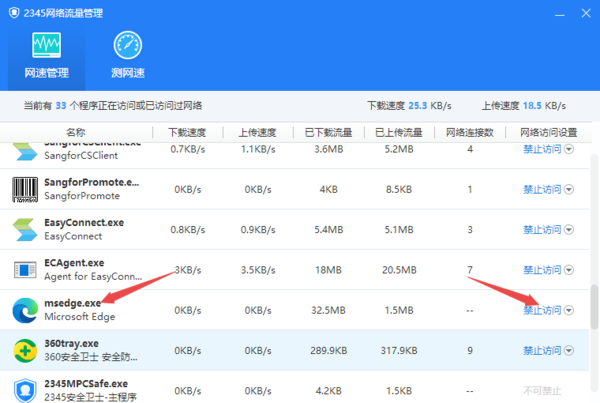Image resolution: width=600 pixels, height=403 pixels.
Task: Click the Microsoft Edge icon
Action: [x=24, y=309]
